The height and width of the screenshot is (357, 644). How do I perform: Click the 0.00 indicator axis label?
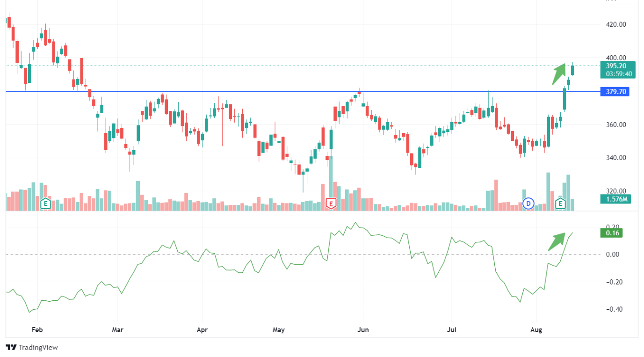click(x=612, y=254)
